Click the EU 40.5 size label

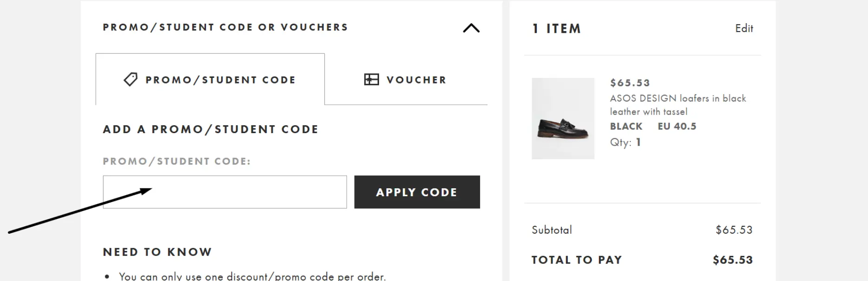pos(677,126)
